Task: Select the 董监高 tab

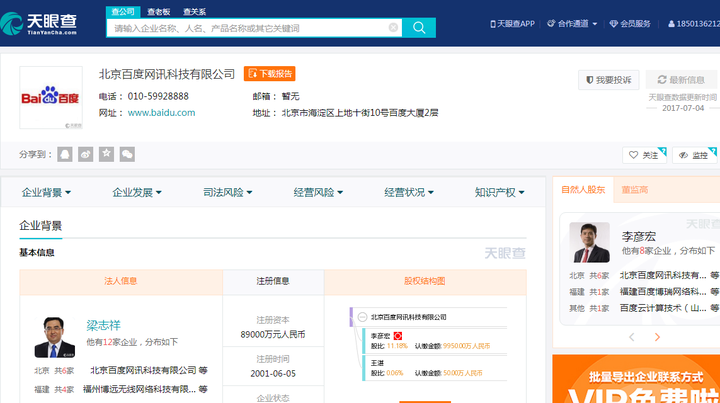Action: [x=635, y=190]
